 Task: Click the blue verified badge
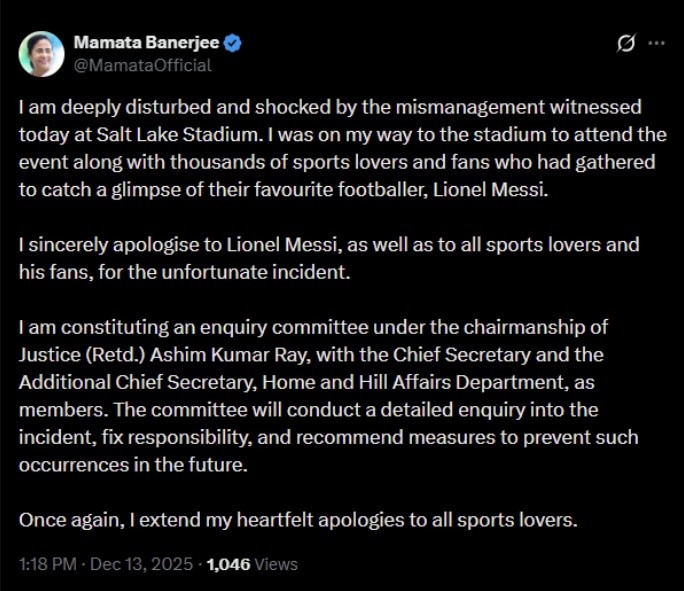pyautogui.click(x=232, y=43)
